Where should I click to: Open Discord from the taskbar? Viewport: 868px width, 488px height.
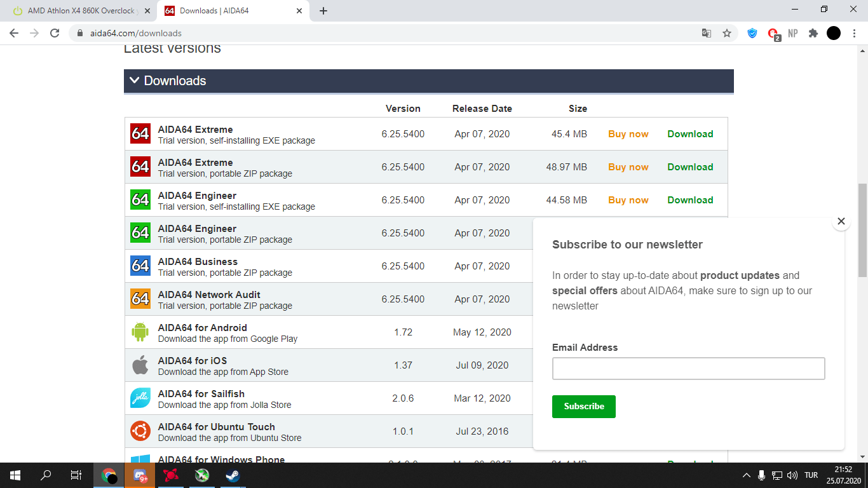140,475
